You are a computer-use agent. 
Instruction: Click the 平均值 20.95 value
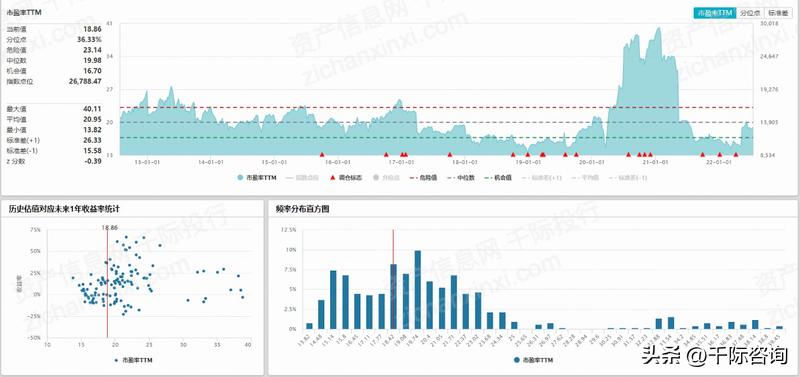[x=92, y=119]
